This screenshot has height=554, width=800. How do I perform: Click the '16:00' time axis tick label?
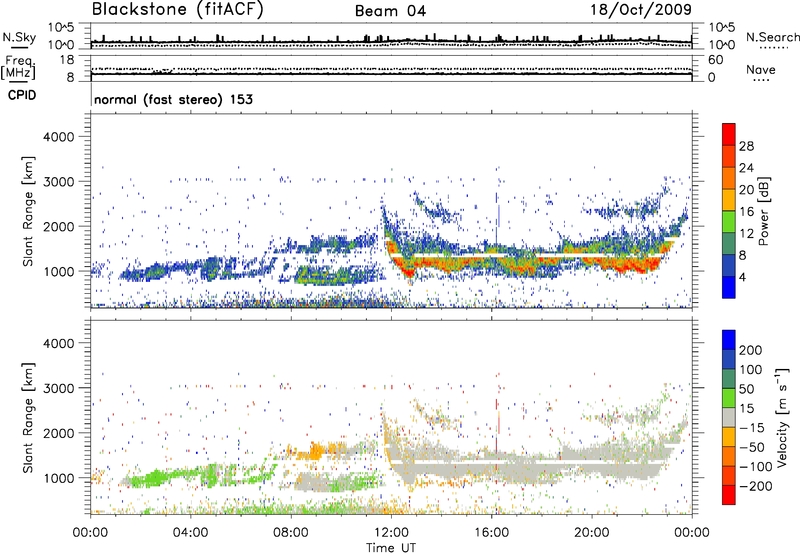point(491,533)
